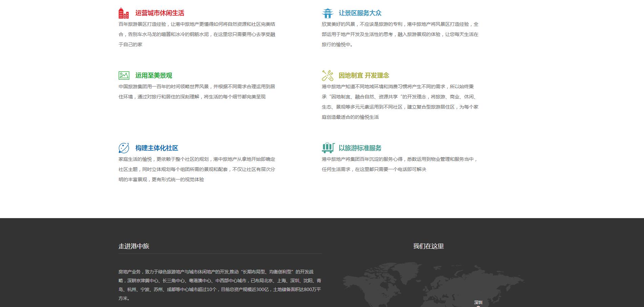
Task: Select the 因地制宜 开发理念 title
Action: [364, 76]
